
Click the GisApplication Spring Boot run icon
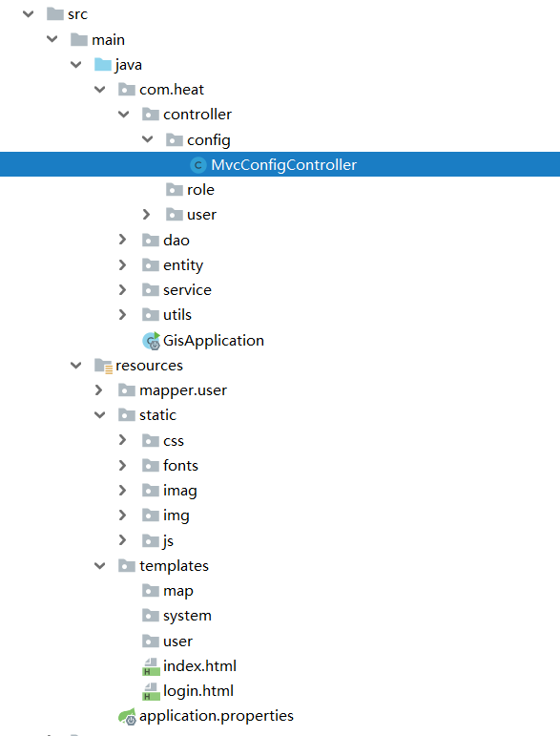click(x=151, y=341)
